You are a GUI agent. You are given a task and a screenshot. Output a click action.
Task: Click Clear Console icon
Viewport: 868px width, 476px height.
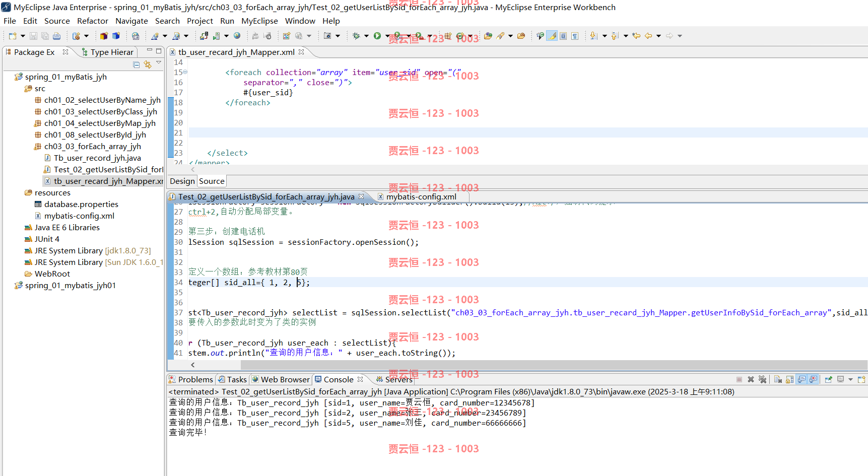778,379
